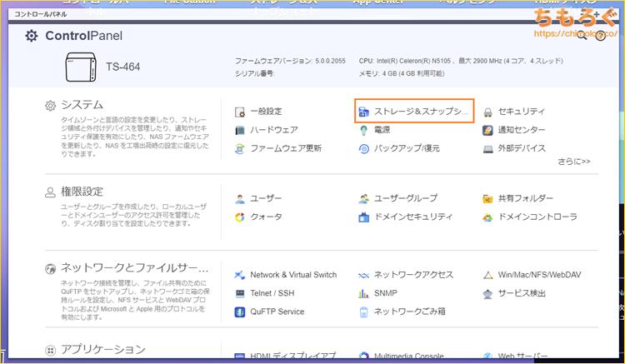Image resolution: width=625 pixels, height=364 pixels.
Task: Open the ネットワークとファイルサー... category heading
Action: coord(134,268)
